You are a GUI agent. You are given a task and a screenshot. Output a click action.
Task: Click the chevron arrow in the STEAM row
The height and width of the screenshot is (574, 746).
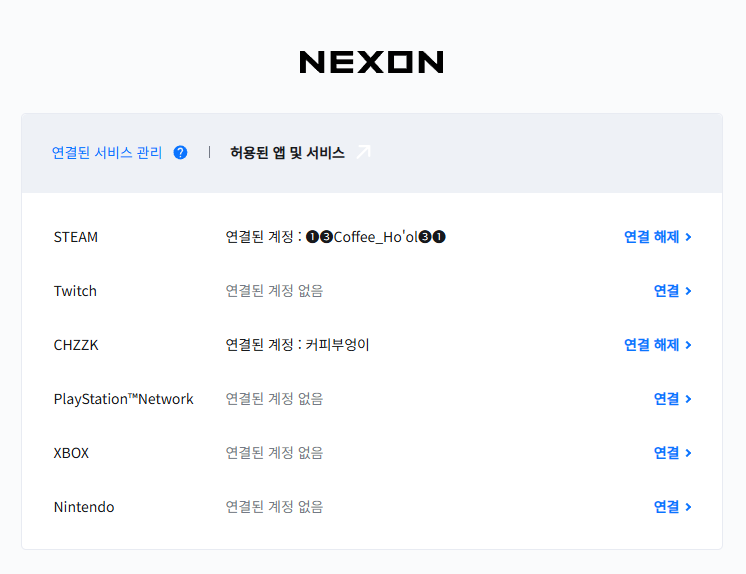(x=689, y=238)
